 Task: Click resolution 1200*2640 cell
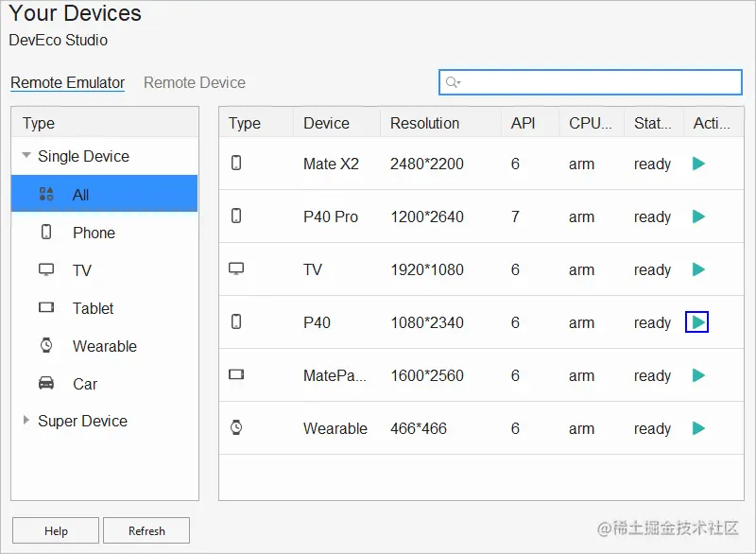tap(427, 217)
